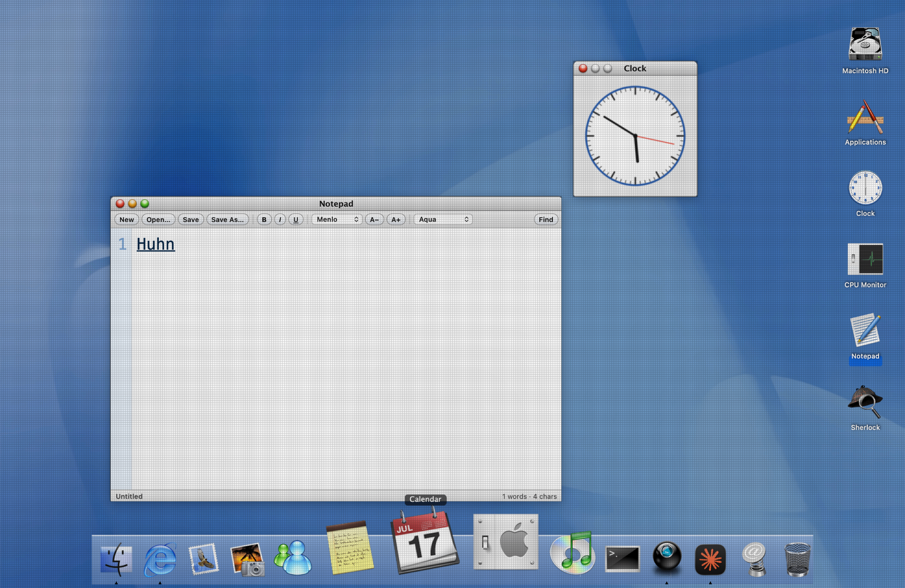Close the Notepad window
This screenshot has height=588, width=905.
tap(120, 204)
